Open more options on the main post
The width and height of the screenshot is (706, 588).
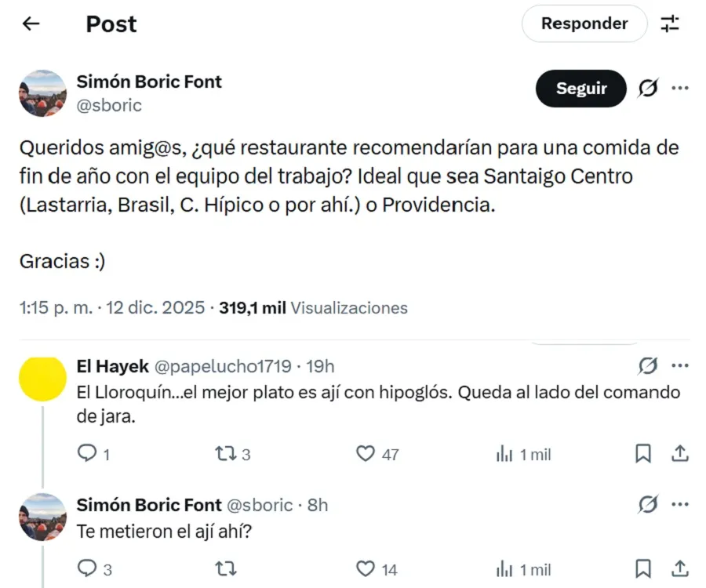point(680,88)
